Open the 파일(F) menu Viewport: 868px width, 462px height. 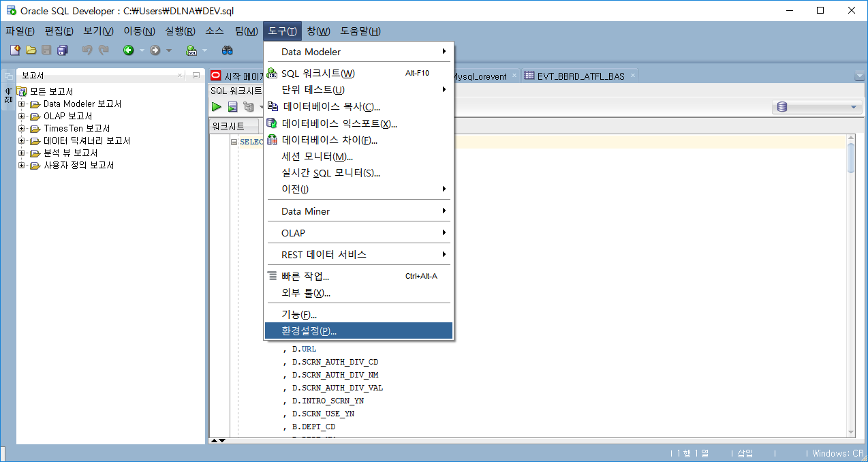20,31
